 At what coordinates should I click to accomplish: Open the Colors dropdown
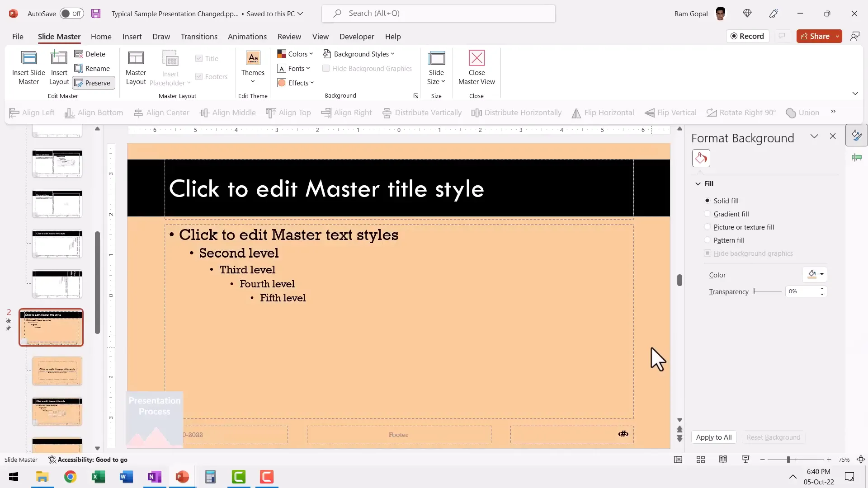(295, 54)
